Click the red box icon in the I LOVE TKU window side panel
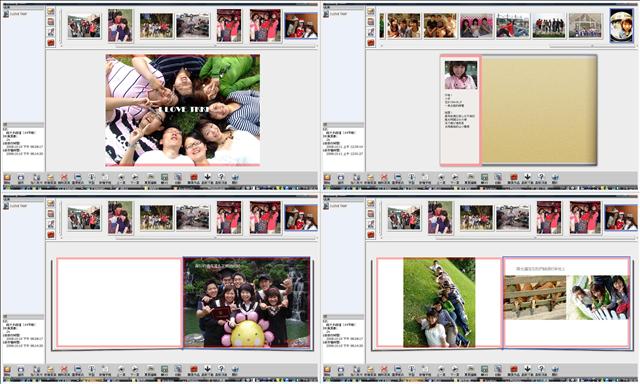Image resolution: width=640 pixels, height=384 pixels. 51,42
